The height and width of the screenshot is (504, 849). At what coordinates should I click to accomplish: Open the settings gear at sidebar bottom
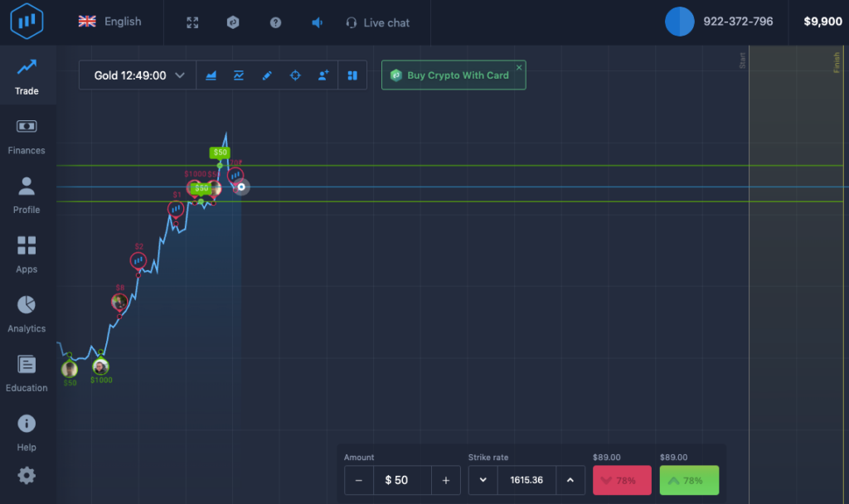pos(26,475)
